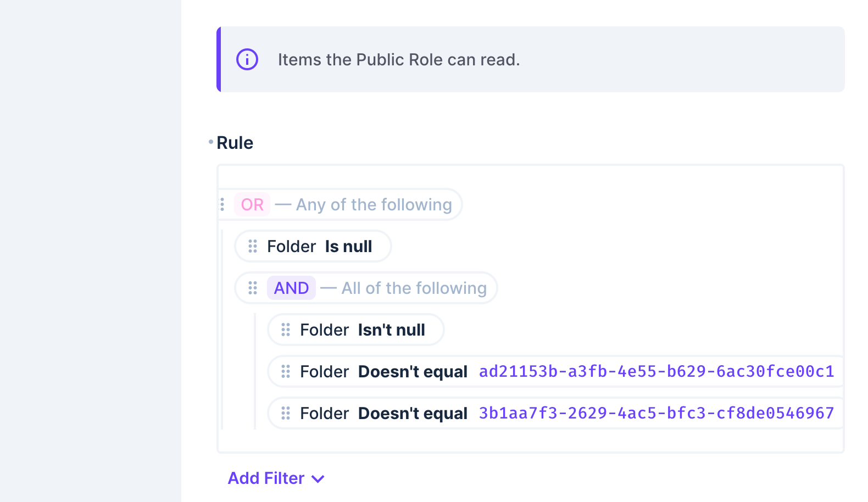Screen dimensions: 868x502
Task: Click the Rule field label
Action: (235, 143)
